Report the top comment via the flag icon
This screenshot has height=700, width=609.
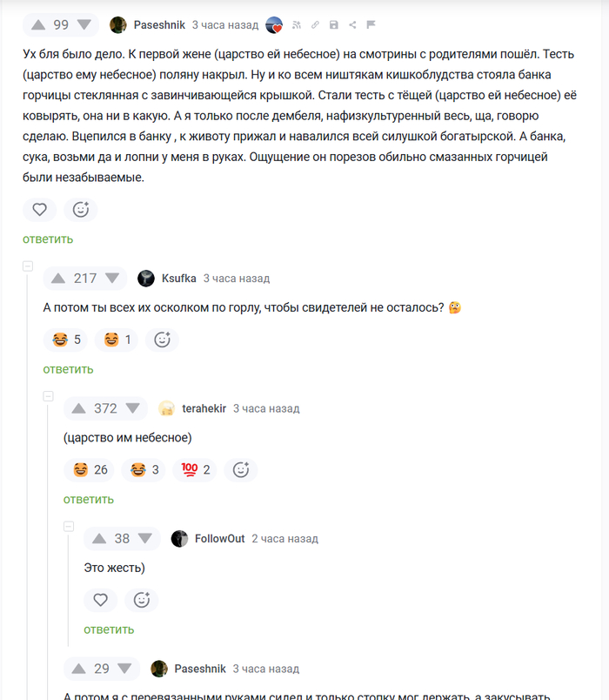370,24
